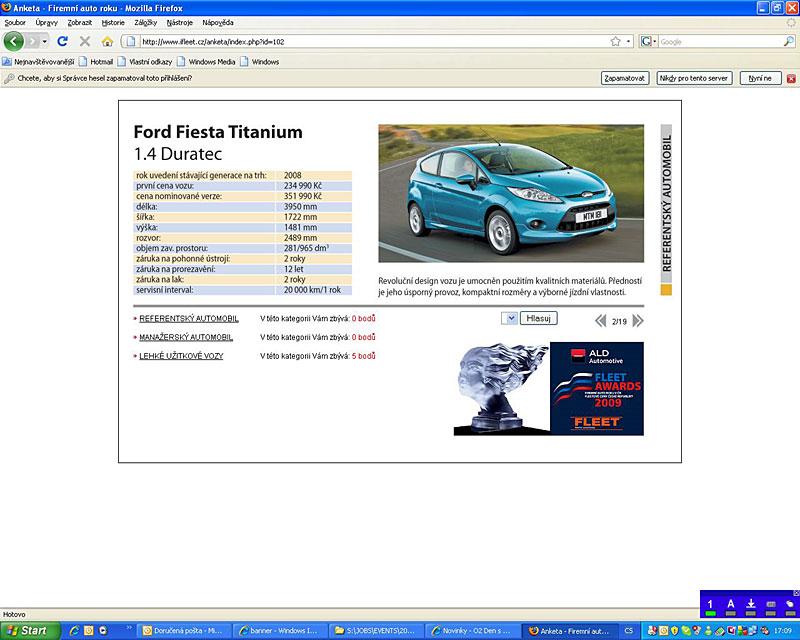This screenshot has height=640, width=800.
Task: Open the Úpravy menu
Action: coord(46,22)
